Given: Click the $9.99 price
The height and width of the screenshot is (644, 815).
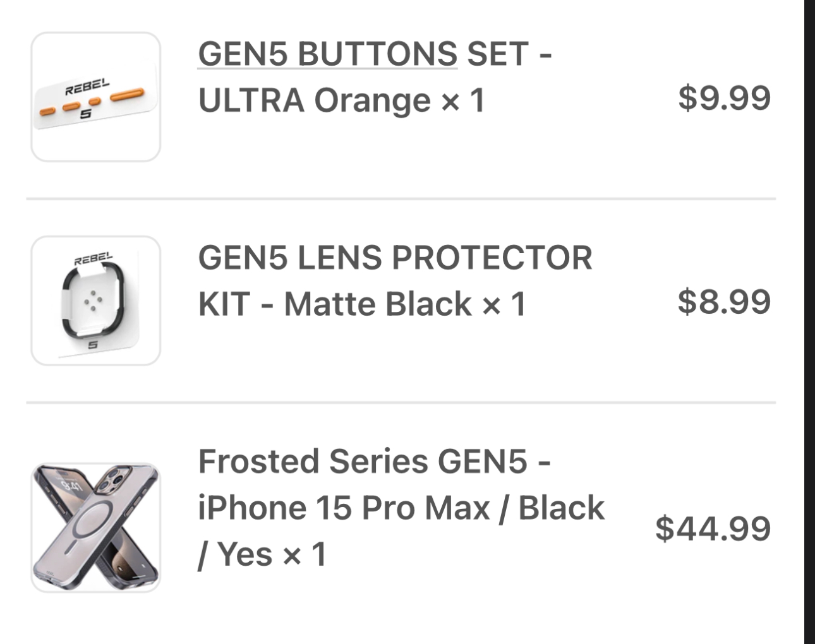Looking at the screenshot, I should point(724,98).
